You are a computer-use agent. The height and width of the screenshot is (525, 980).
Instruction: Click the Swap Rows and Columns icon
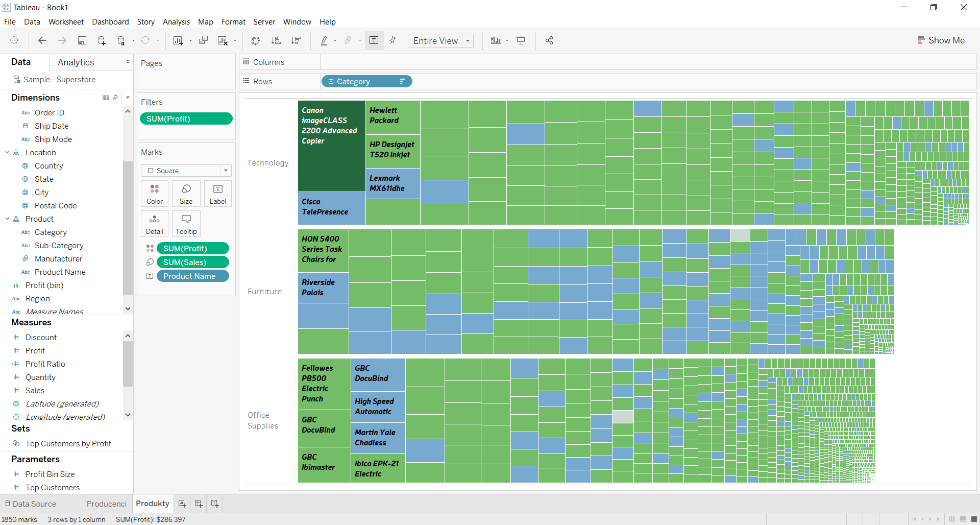click(x=256, y=41)
